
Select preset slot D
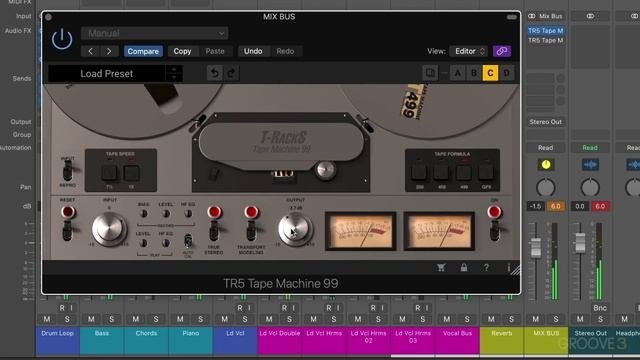pyautogui.click(x=507, y=73)
